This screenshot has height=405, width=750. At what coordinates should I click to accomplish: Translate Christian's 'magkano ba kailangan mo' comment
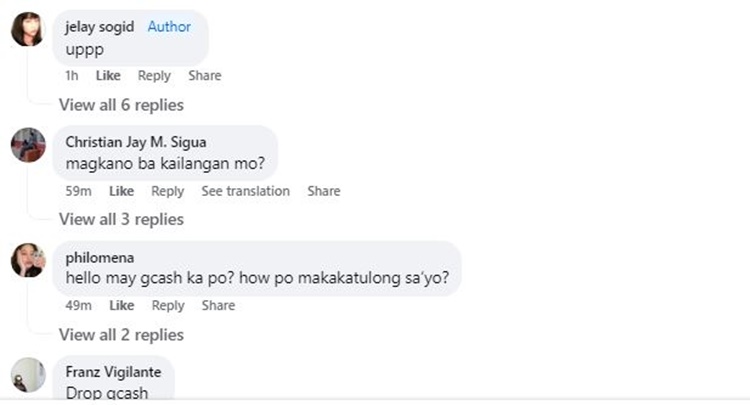(245, 191)
